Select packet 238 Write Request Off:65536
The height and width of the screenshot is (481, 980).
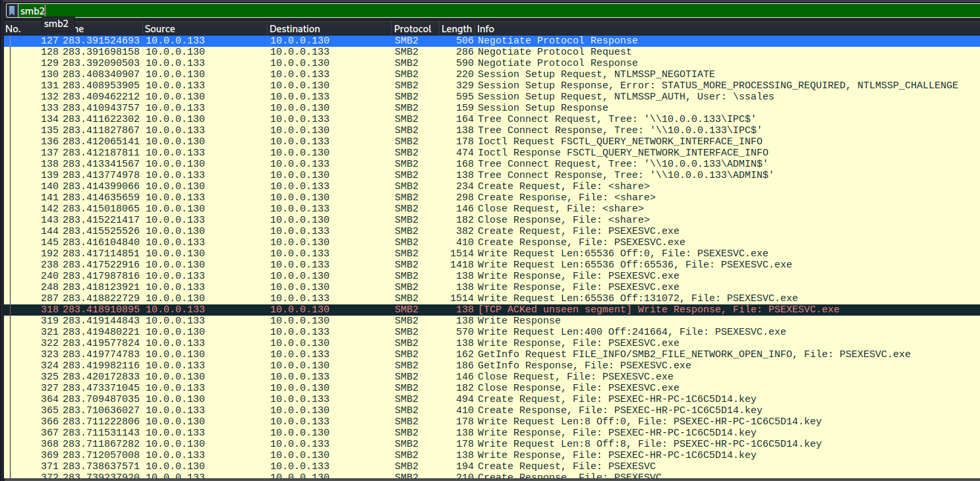tap(491, 264)
